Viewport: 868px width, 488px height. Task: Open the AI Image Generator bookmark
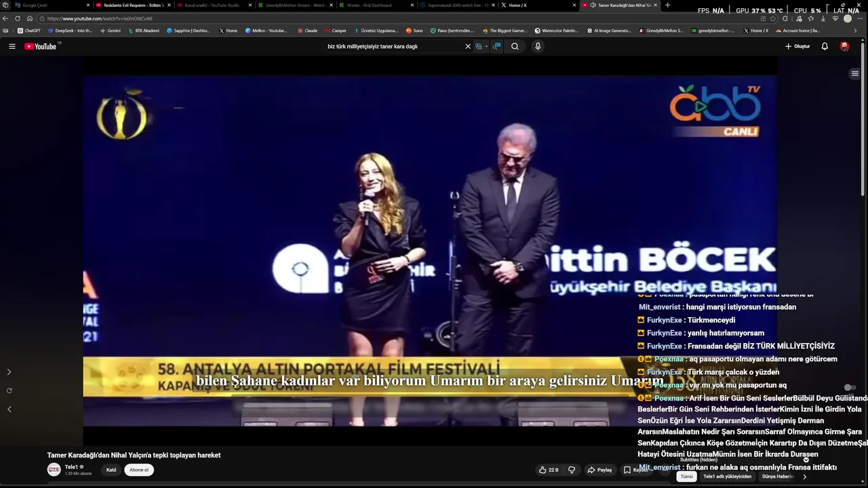(x=609, y=30)
